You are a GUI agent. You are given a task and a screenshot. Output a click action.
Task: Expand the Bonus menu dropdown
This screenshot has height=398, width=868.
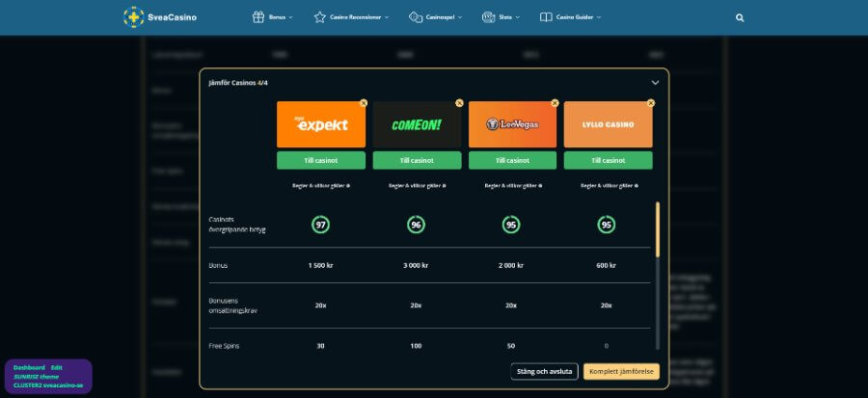pyautogui.click(x=290, y=17)
